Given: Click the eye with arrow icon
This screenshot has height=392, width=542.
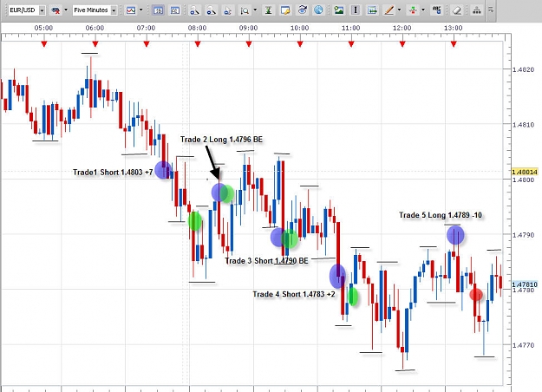Looking at the screenshot, I should [x=302, y=10].
